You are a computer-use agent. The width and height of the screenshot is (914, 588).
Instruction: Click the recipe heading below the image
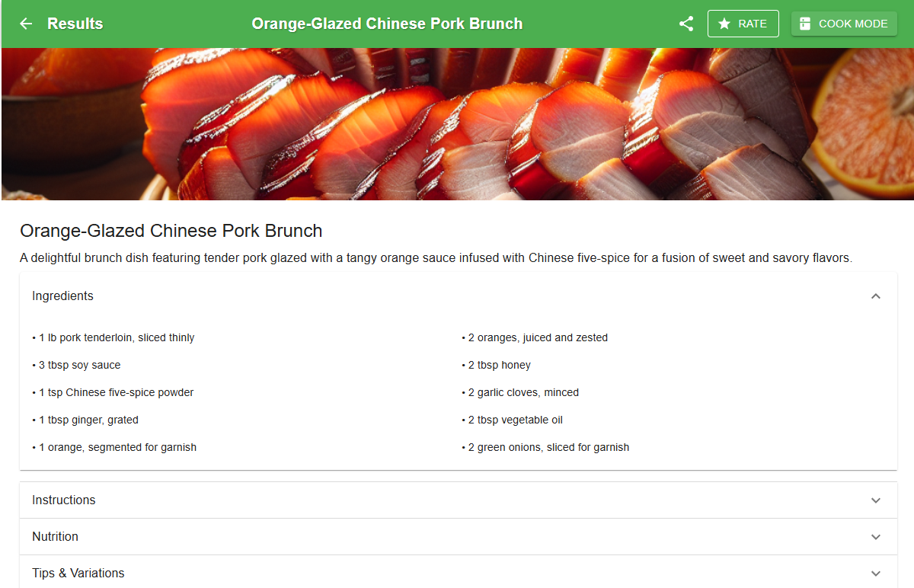point(171,231)
